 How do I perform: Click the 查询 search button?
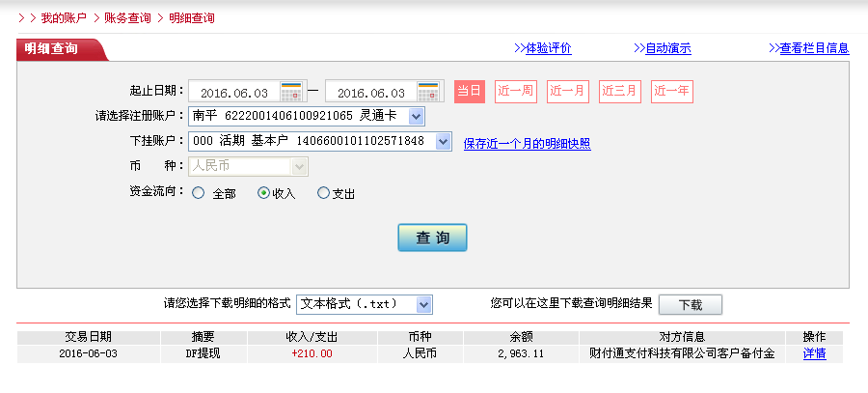coord(432,238)
